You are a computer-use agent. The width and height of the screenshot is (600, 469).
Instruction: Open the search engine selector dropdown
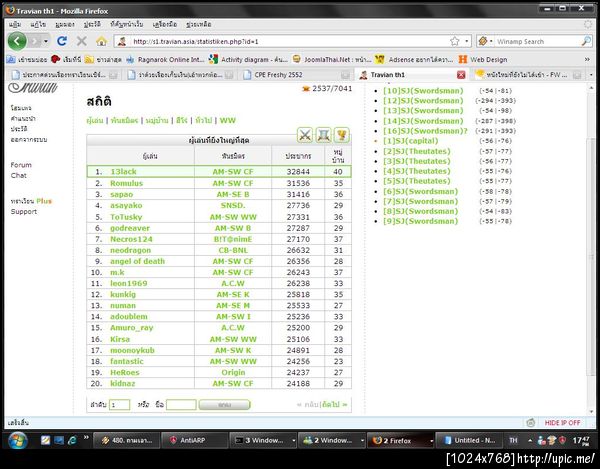click(x=485, y=41)
